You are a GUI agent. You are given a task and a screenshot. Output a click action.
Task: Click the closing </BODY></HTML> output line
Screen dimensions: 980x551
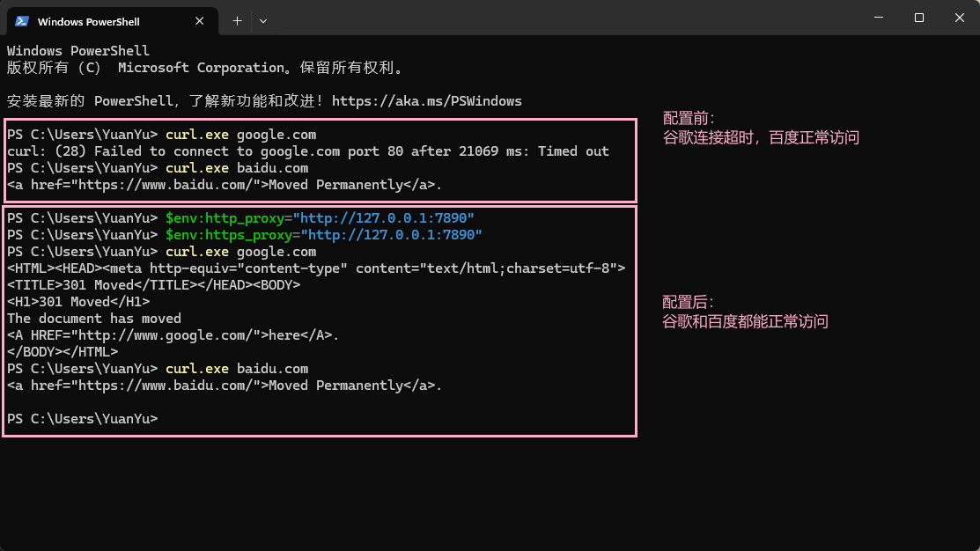click(x=63, y=352)
